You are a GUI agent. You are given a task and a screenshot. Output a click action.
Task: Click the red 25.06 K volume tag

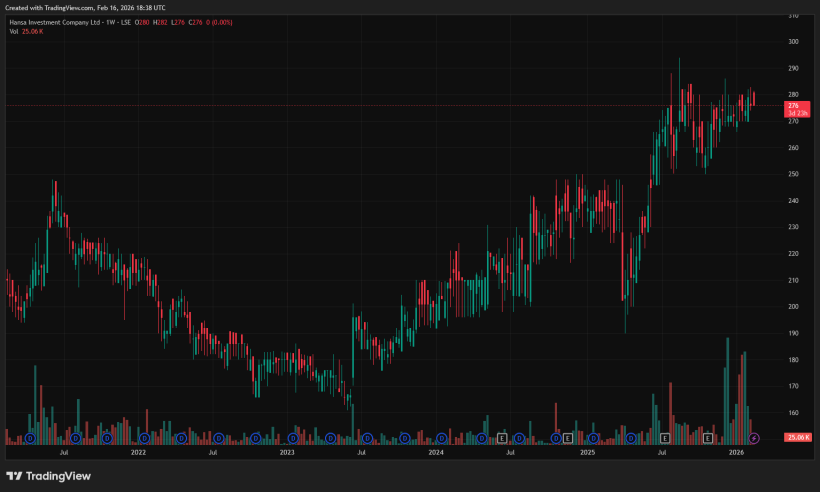coord(798,438)
